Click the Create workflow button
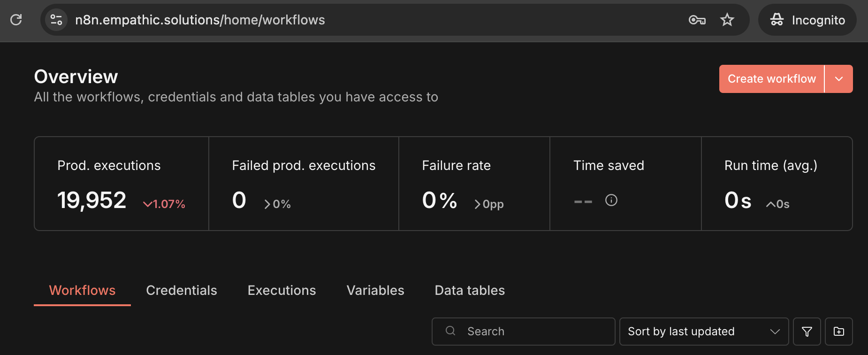The image size is (868, 355). point(771,79)
